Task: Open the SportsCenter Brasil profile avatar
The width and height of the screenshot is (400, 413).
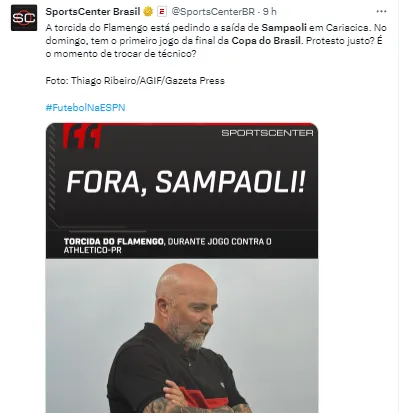Action: [24, 18]
